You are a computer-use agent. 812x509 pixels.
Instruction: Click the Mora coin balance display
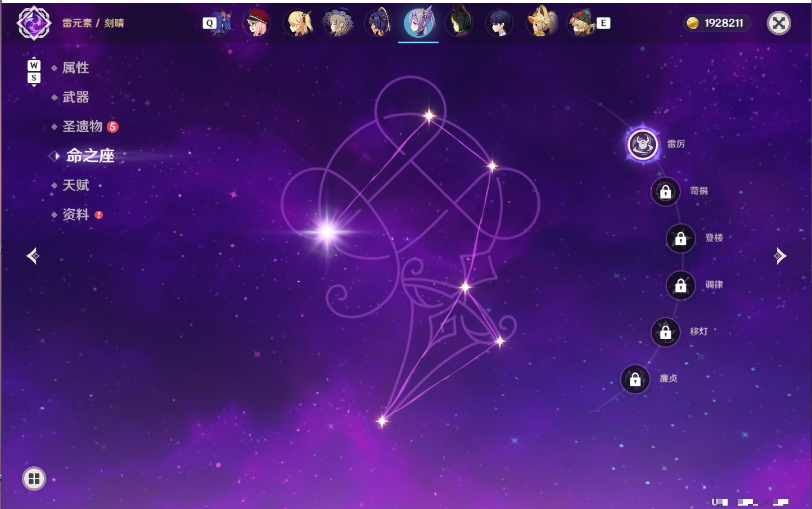[716, 23]
